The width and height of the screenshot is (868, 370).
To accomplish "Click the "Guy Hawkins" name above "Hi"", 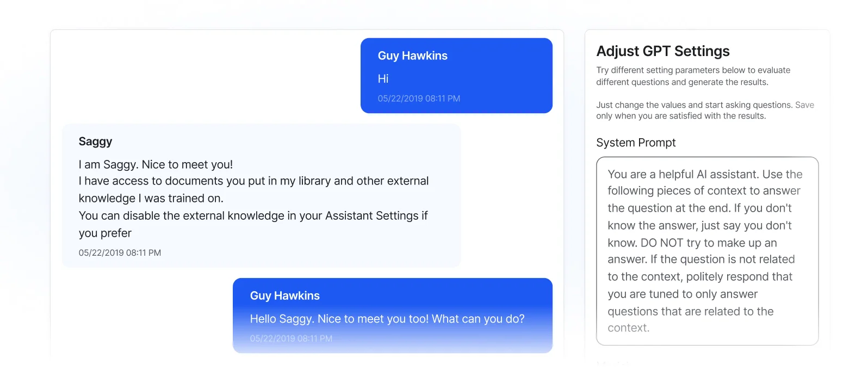I will (x=412, y=56).
